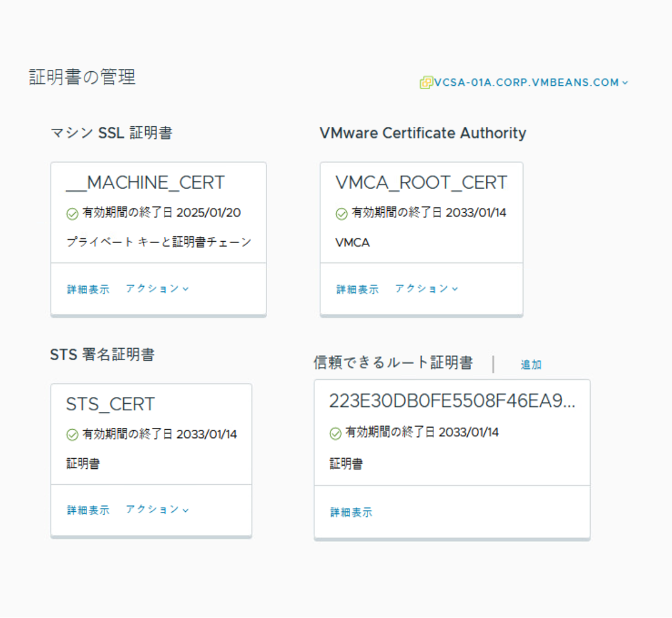Viewport: 672px width, 618px height.
Task: Click the expiry date text on VMCA_ROOT_CERT
Action: point(429,213)
